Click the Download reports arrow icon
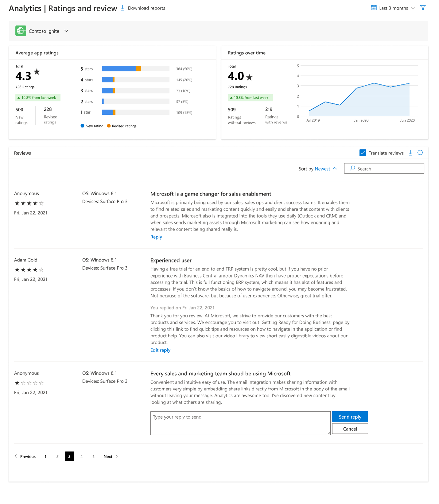439x504 pixels. [x=122, y=8]
